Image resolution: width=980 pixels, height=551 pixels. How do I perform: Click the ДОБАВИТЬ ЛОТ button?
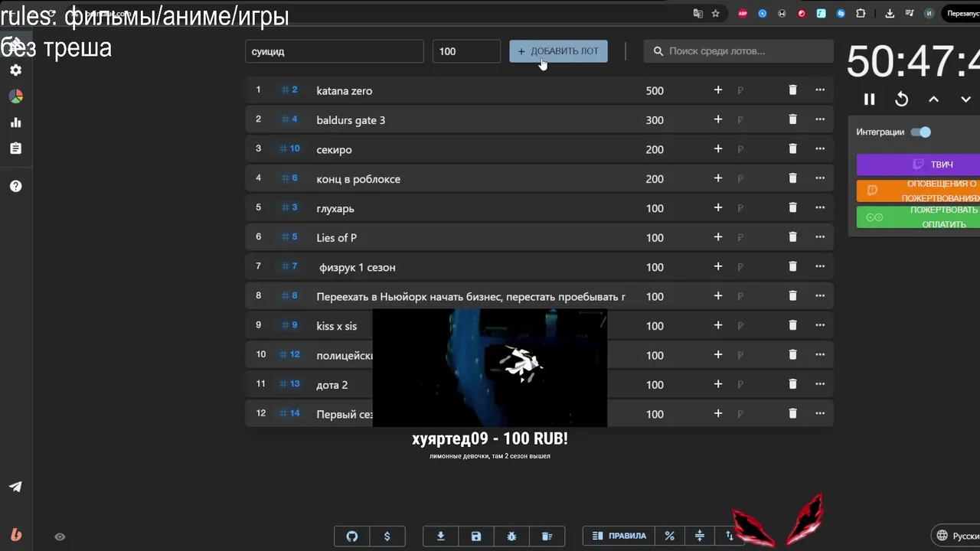coord(558,51)
